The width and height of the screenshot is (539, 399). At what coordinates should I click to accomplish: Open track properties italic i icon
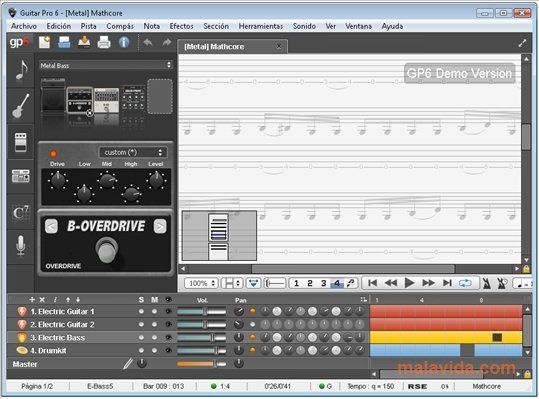[x=55, y=300]
